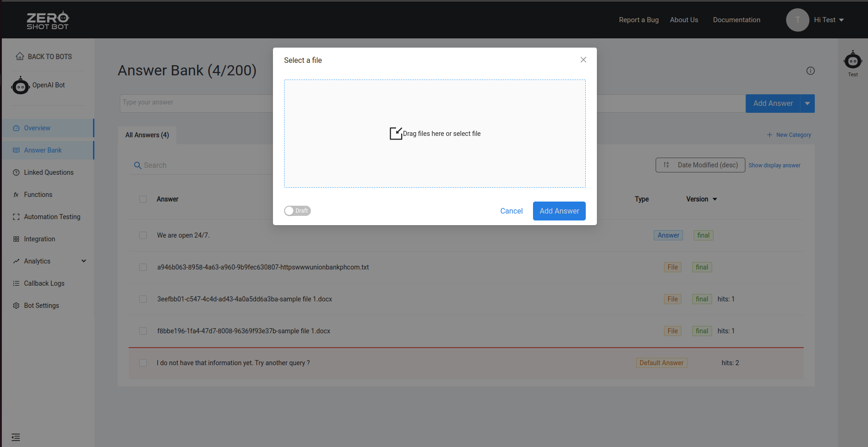Select the Test bot icon on the right
Viewport: 868px width, 447px height.
tap(853, 60)
